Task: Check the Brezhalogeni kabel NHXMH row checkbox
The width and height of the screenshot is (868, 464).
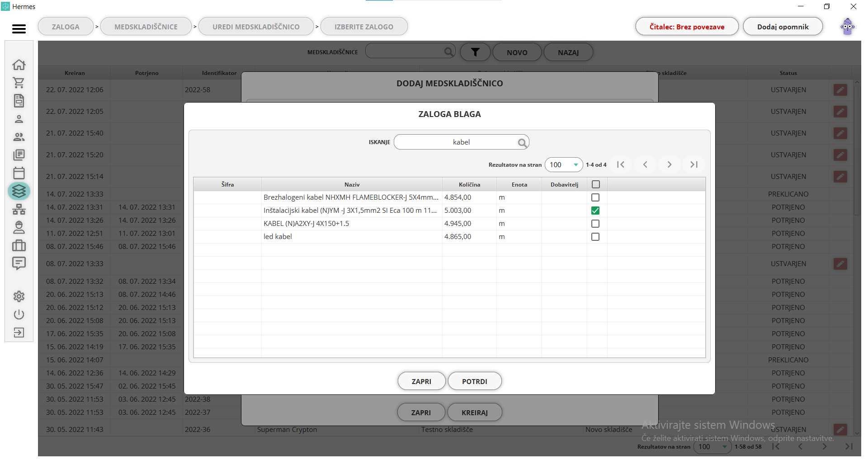Action: tap(595, 197)
